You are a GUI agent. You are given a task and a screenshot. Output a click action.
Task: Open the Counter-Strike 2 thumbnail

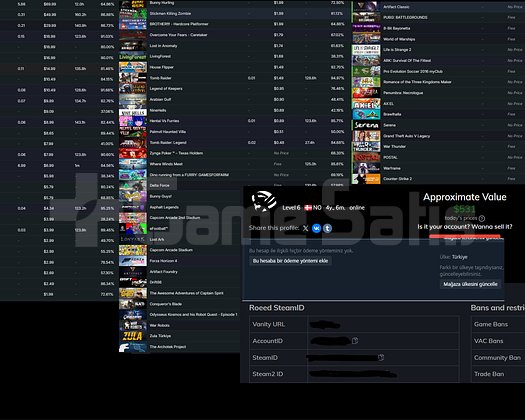coord(366,179)
